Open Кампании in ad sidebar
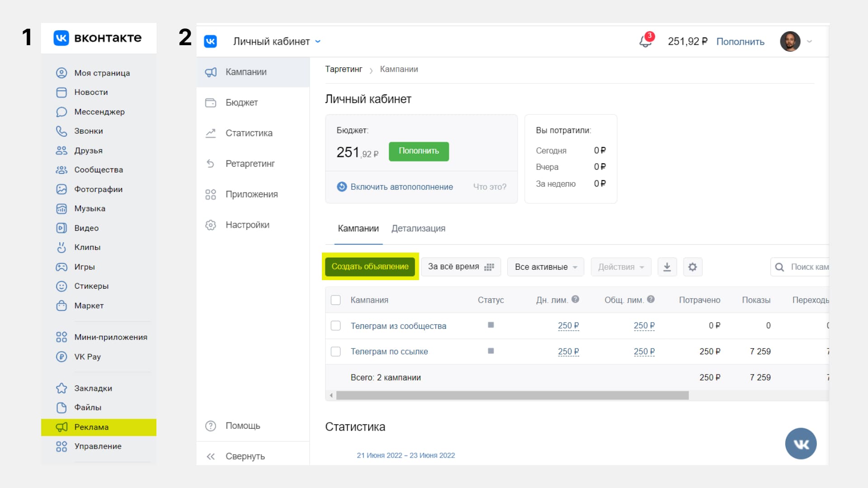 tap(253, 72)
